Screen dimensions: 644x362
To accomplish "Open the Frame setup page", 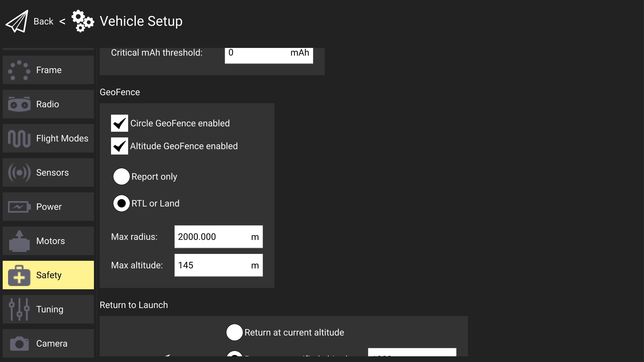I will coord(48,70).
